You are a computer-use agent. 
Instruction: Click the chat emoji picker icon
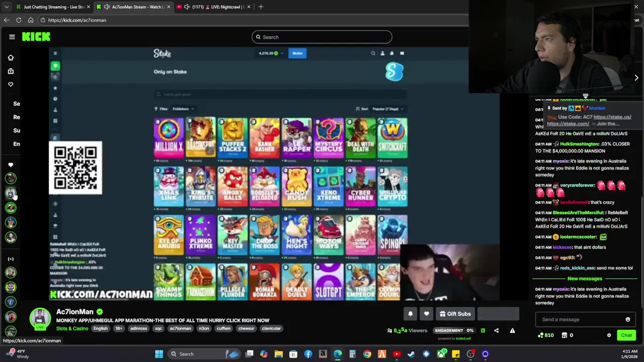coord(627,319)
